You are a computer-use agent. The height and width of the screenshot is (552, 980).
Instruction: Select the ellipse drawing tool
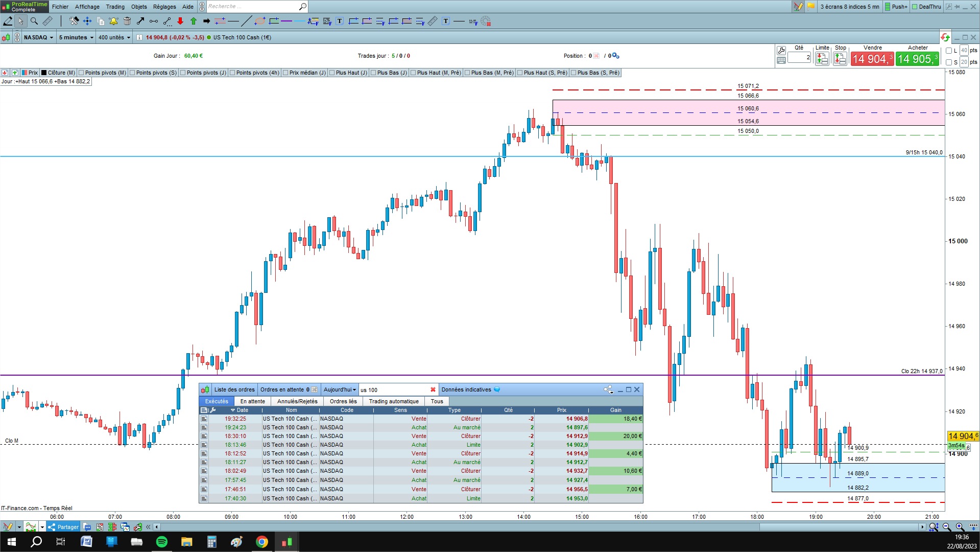260,21
